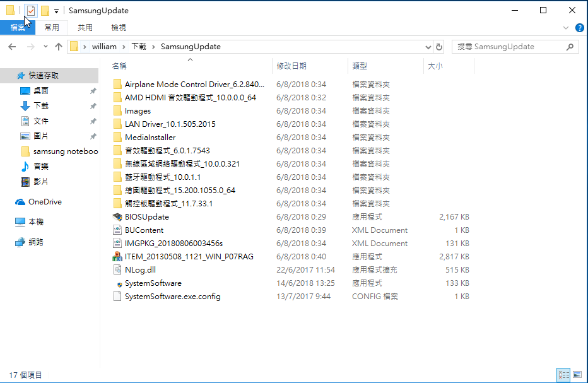Sort files by the 修改日期 column header
The image size is (588, 383).
coord(291,66)
